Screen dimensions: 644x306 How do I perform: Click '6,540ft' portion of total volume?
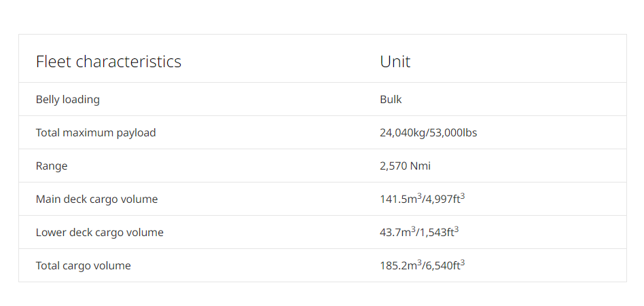(x=445, y=265)
